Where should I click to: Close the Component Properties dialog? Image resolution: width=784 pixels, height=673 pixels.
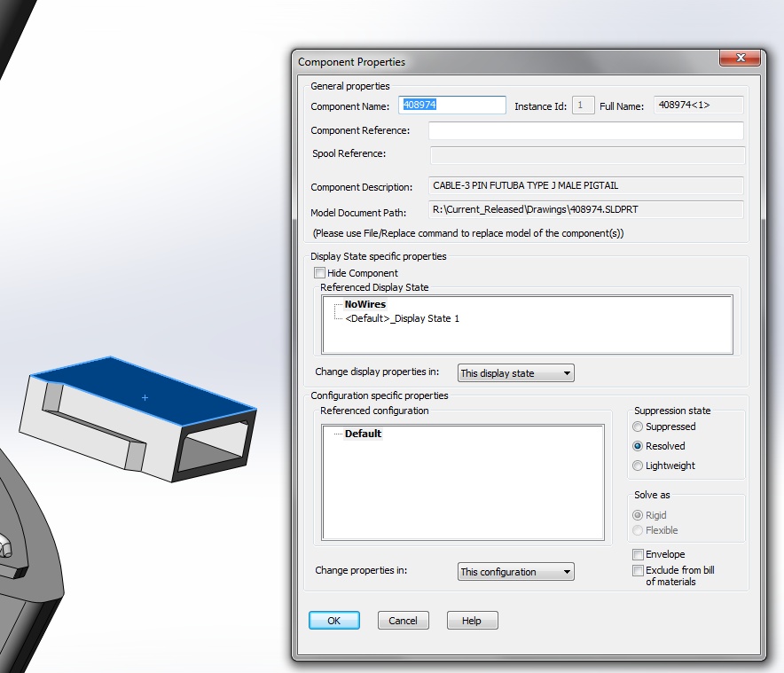tap(740, 58)
